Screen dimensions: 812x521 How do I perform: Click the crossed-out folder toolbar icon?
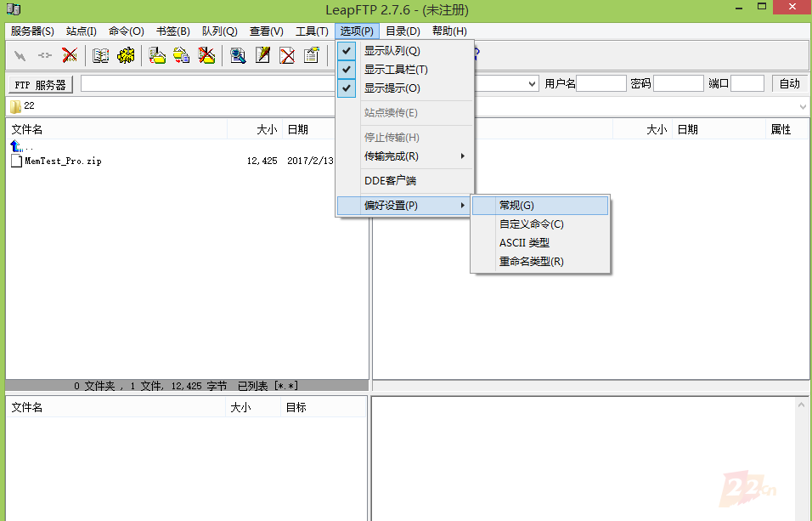(x=206, y=55)
